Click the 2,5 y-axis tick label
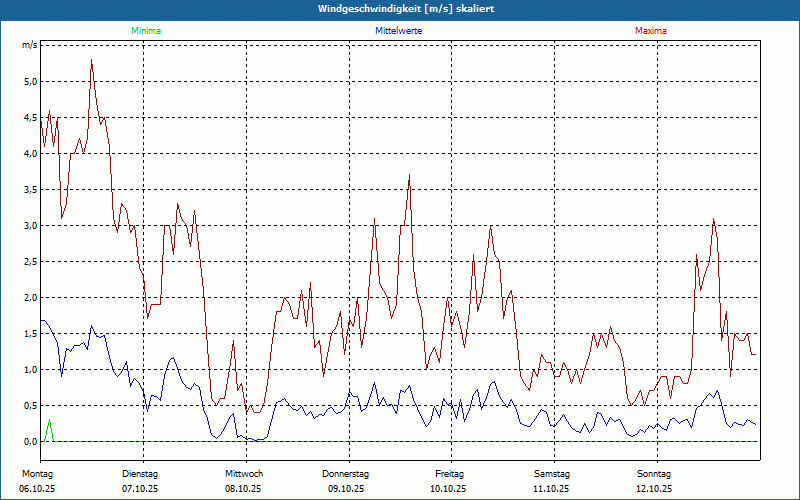Image resolution: width=800 pixels, height=500 pixels. [x=30, y=262]
